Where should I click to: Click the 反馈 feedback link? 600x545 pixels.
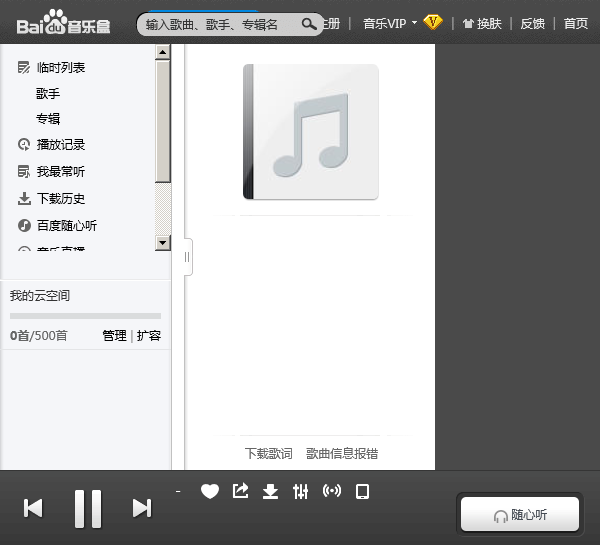[x=532, y=24]
